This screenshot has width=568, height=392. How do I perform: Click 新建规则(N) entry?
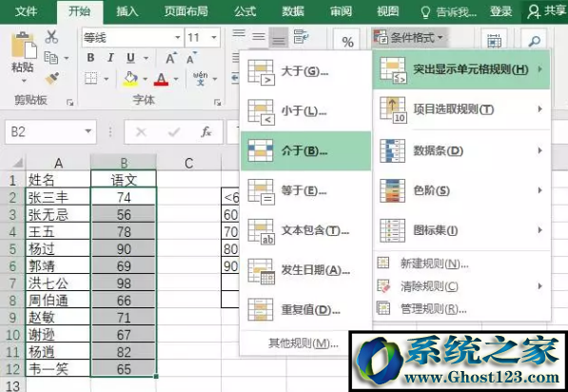[x=435, y=264]
